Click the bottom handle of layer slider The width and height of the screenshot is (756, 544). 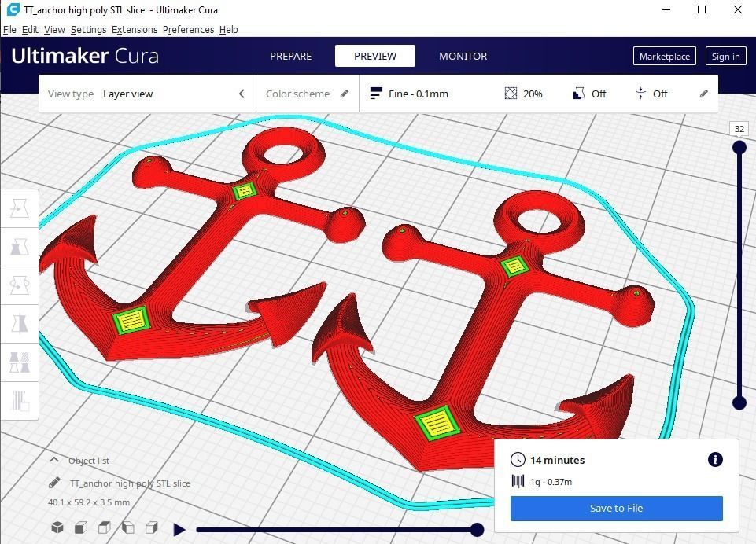pyautogui.click(x=739, y=402)
